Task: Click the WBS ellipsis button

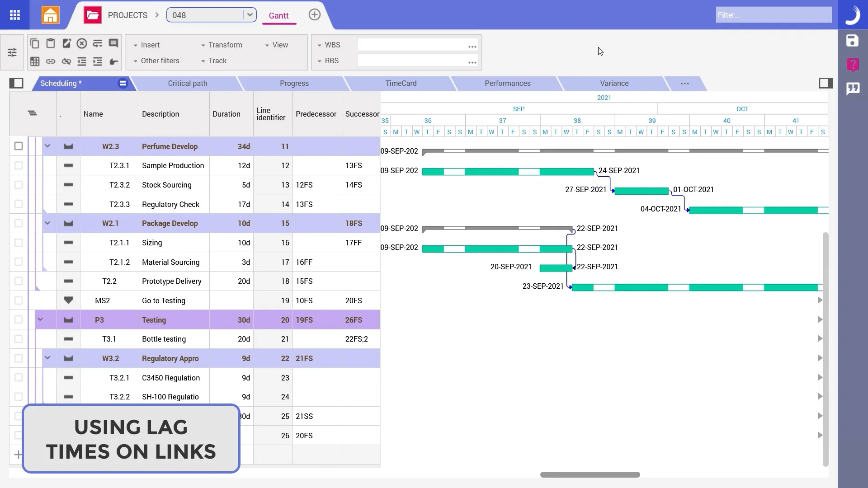Action: pyautogui.click(x=472, y=46)
